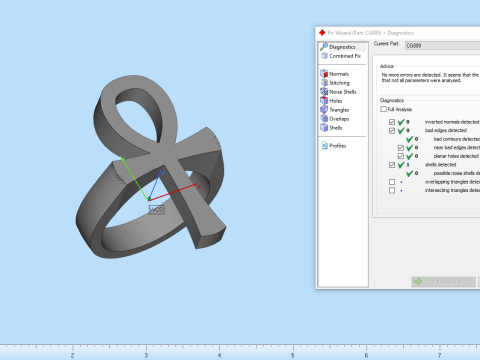Open the Current Part combo box
This screenshot has width=480, height=360.
click(x=442, y=46)
